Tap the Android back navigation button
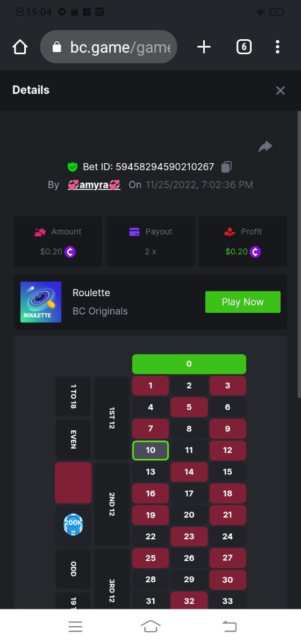 tap(230, 626)
